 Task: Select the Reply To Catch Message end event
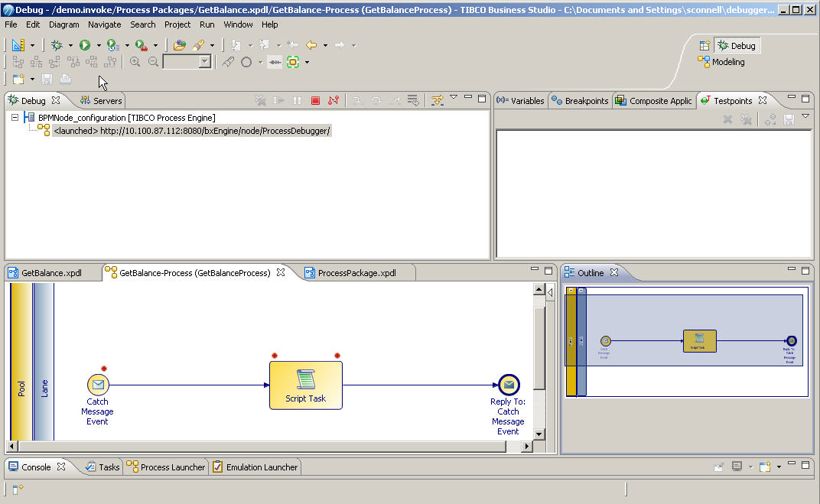(509, 385)
